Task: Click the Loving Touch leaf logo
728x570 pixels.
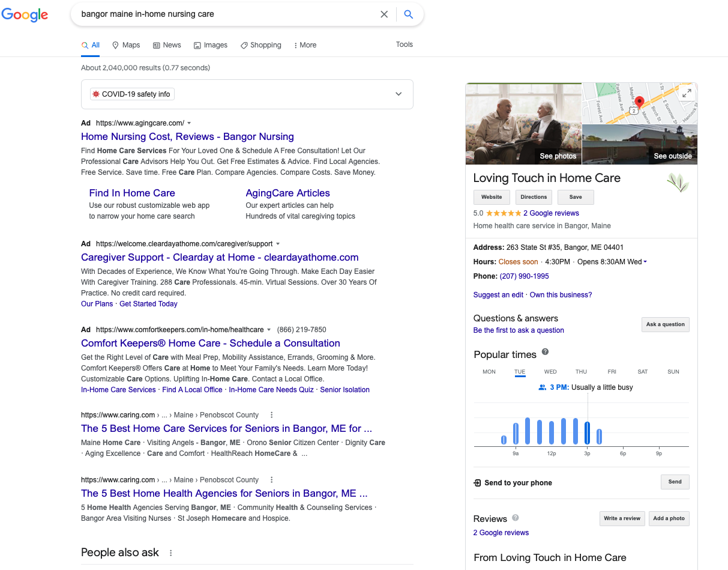Action: 678,182
